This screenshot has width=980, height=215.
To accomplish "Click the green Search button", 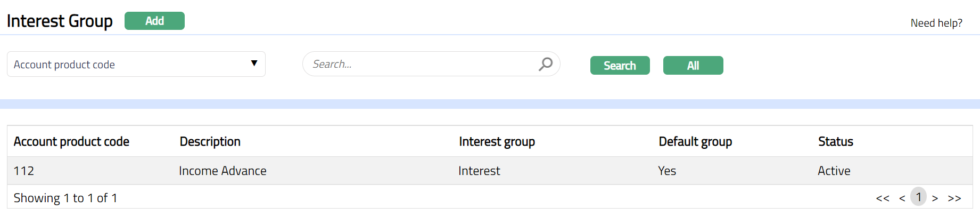I will click(620, 66).
